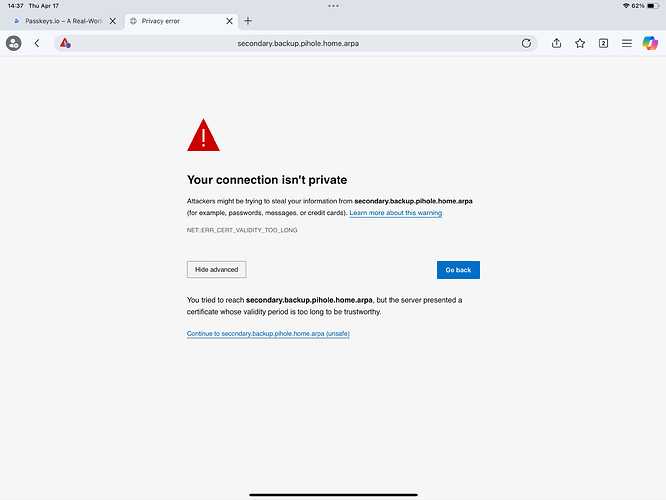Open the tab switcher showing 2

tap(603, 43)
